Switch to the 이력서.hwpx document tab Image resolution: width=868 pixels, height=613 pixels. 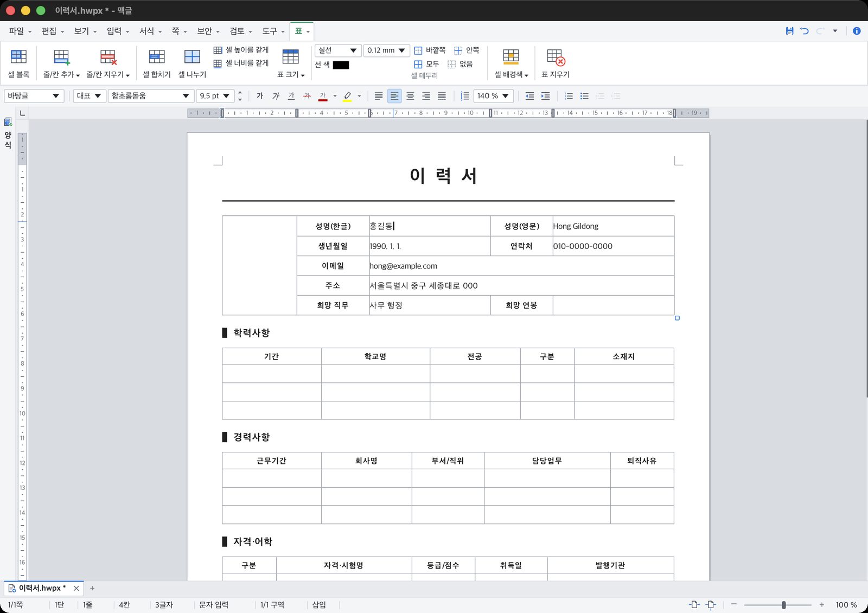[x=42, y=588]
